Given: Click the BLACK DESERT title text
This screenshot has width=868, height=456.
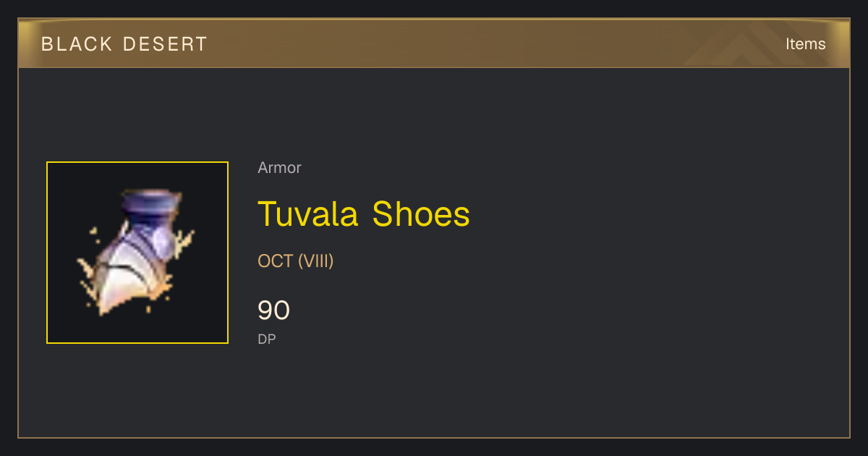Looking at the screenshot, I should (x=124, y=44).
